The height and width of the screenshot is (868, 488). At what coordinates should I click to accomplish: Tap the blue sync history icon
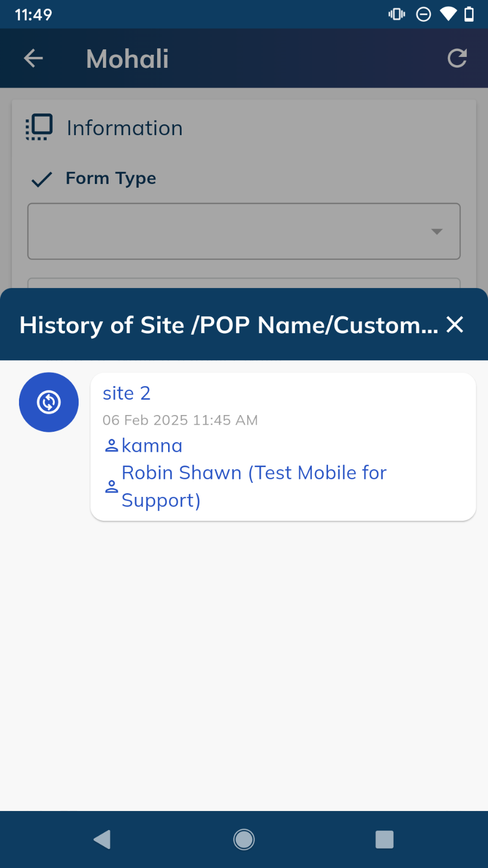point(49,403)
